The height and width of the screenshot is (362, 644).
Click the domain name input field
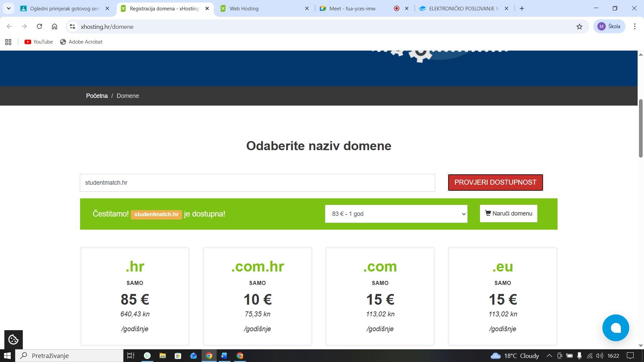[x=257, y=183]
